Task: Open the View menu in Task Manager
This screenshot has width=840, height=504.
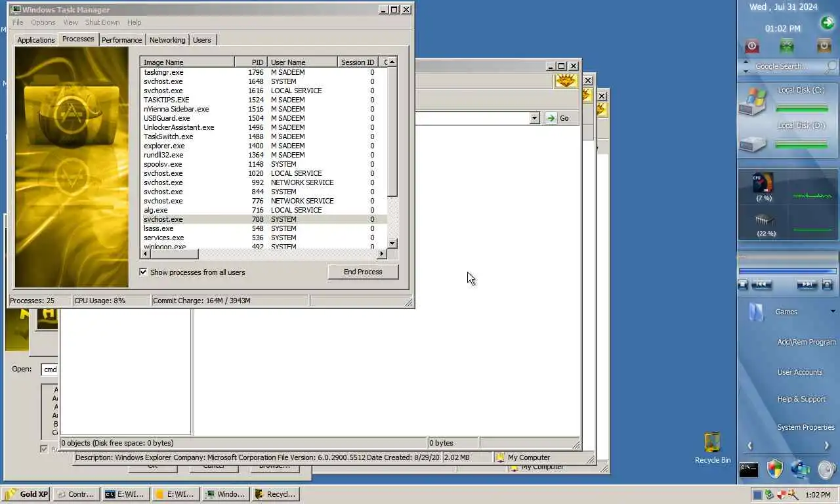Action: coord(70,22)
